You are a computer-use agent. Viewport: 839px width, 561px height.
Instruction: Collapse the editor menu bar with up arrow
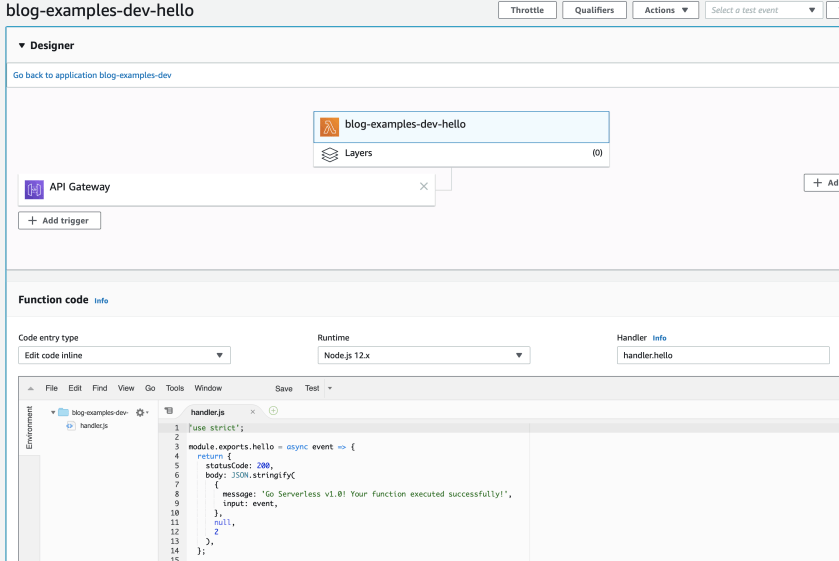30,389
